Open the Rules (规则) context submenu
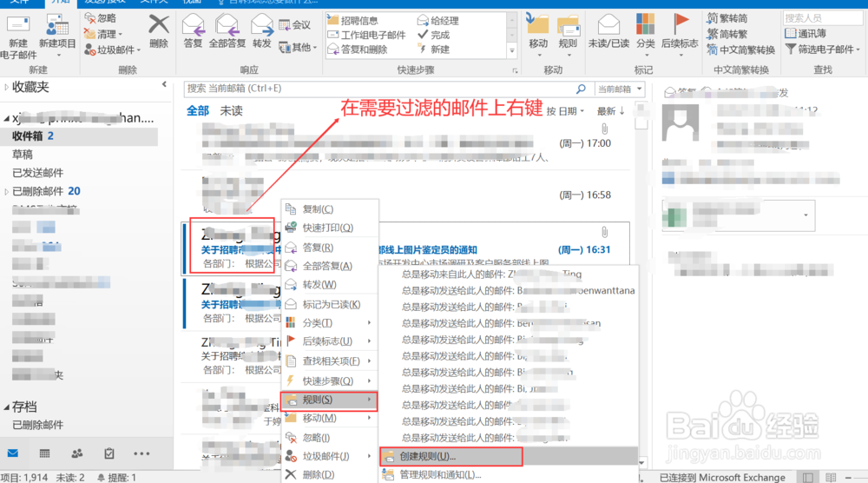Viewport: 868px width, 483px height. [330, 400]
